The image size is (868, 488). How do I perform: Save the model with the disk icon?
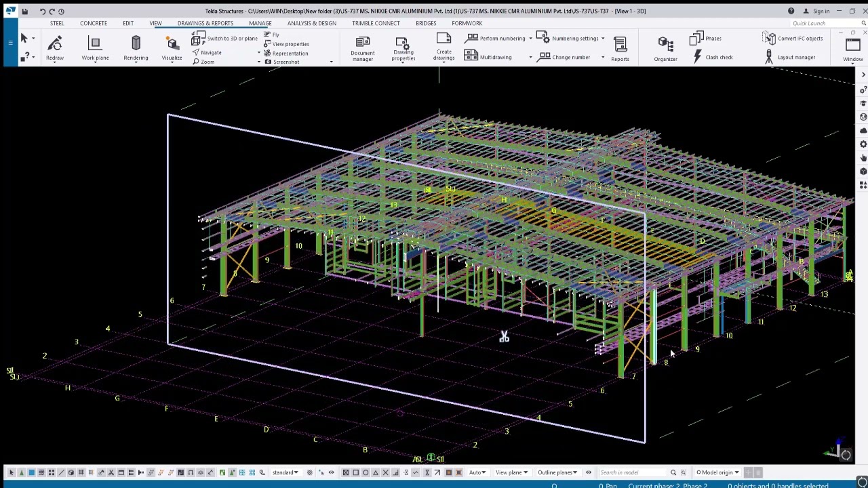25,11
